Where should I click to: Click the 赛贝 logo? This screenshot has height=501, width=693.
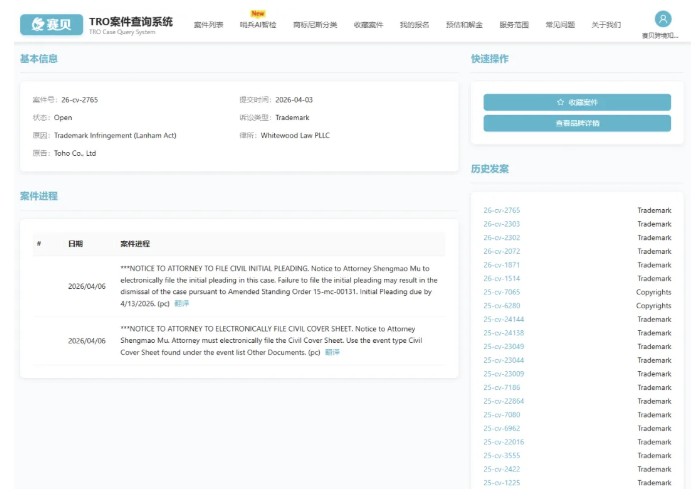[51, 24]
